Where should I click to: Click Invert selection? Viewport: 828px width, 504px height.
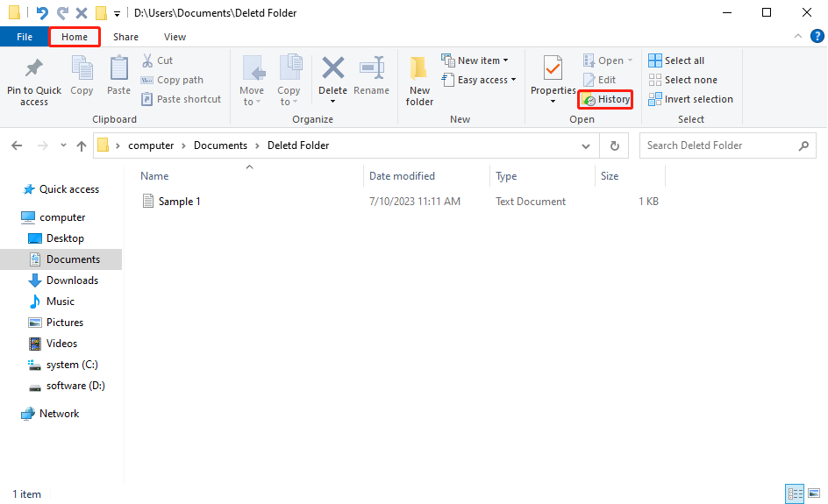690,99
